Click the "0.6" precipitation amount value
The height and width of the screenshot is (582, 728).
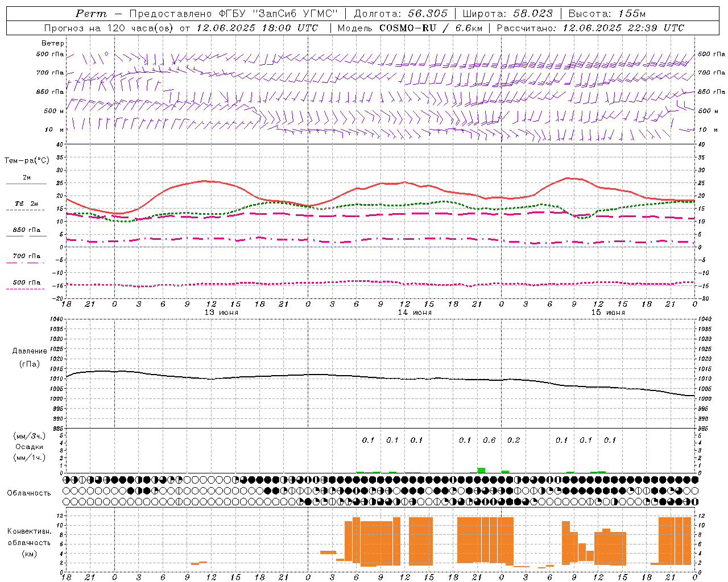click(489, 440)
